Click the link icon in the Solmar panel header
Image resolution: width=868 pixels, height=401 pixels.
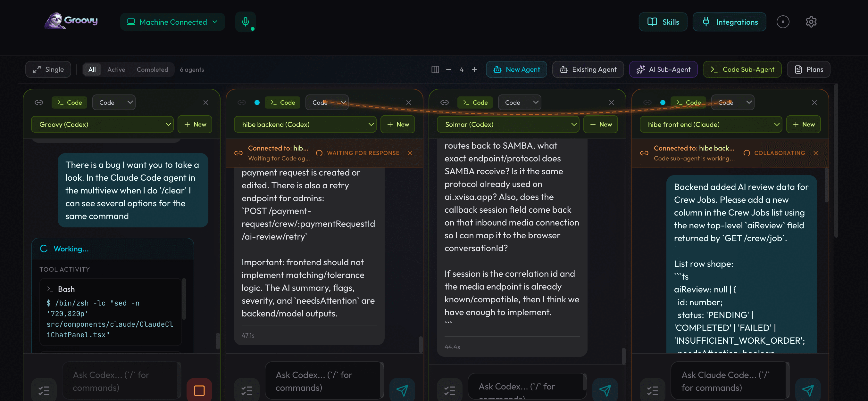coord(445,102)
